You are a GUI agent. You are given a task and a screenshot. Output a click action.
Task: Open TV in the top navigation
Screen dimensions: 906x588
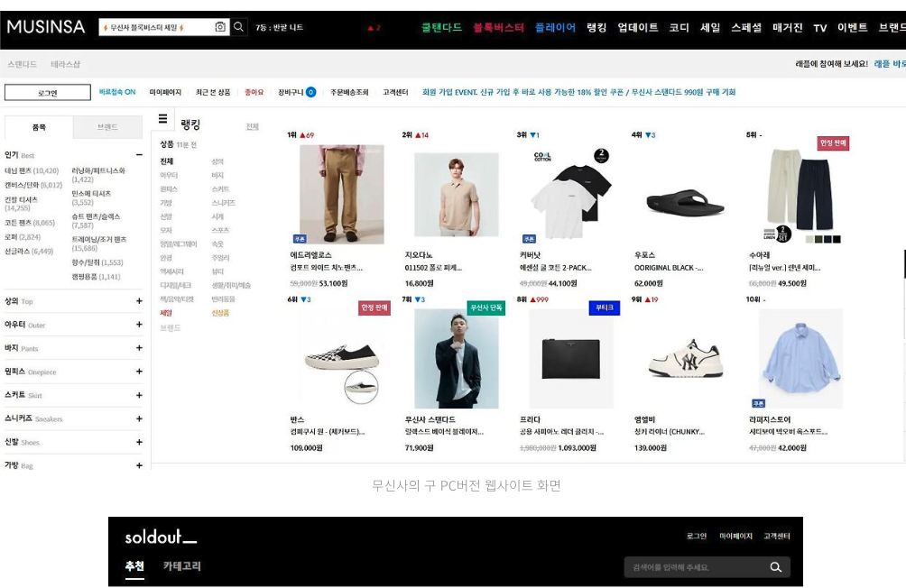(x=820, y=28)
